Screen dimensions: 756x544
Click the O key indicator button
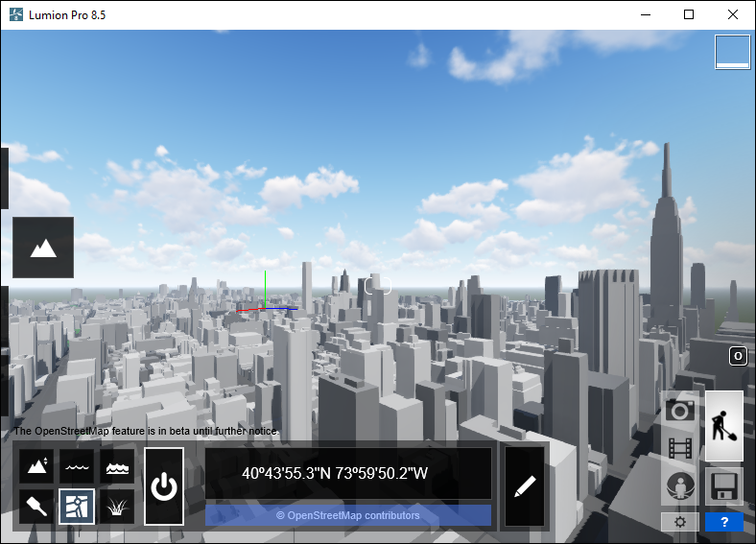[x=738, y=356]
